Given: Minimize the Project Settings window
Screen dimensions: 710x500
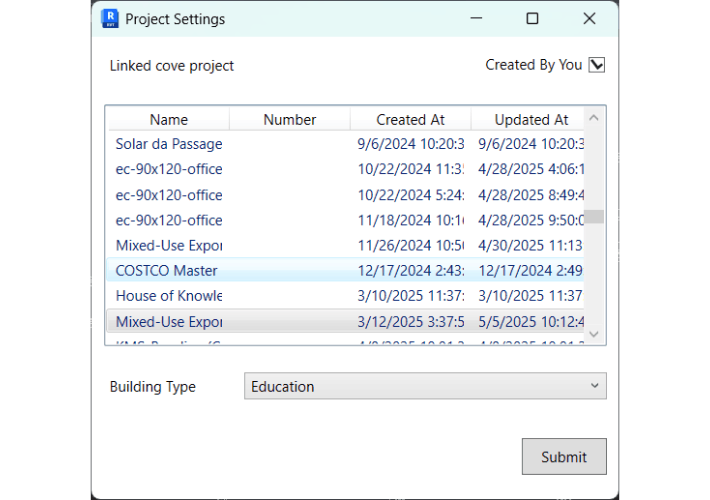Looking at the screenshot, I should point(475,18).
